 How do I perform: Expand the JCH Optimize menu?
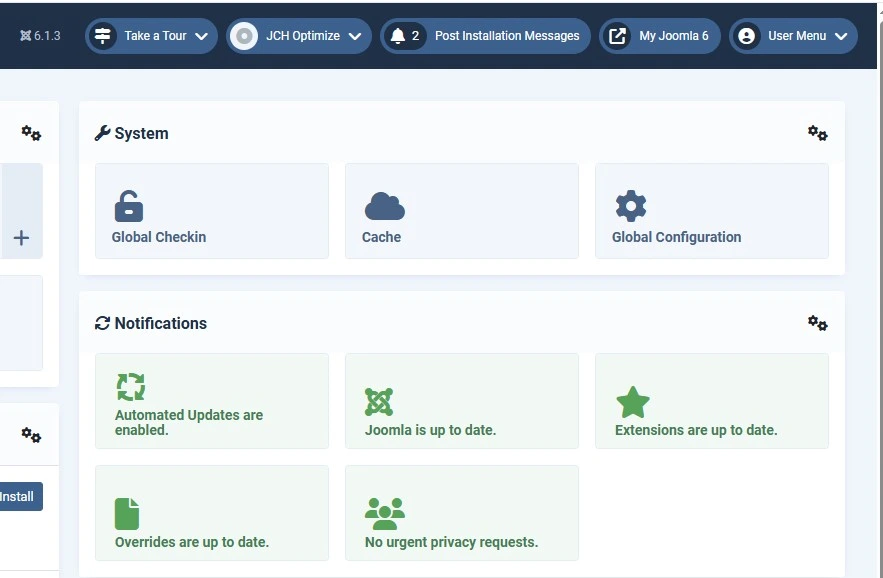[x=298, y=36]
